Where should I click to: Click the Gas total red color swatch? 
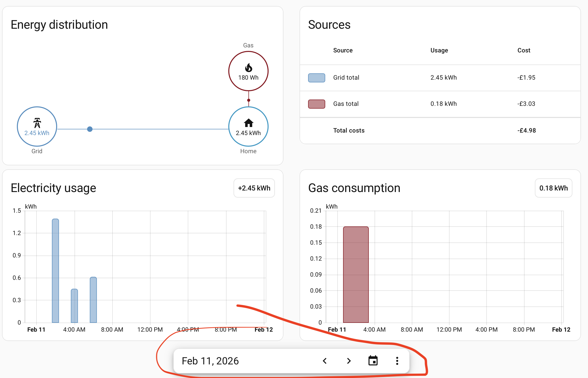point(316,104)
